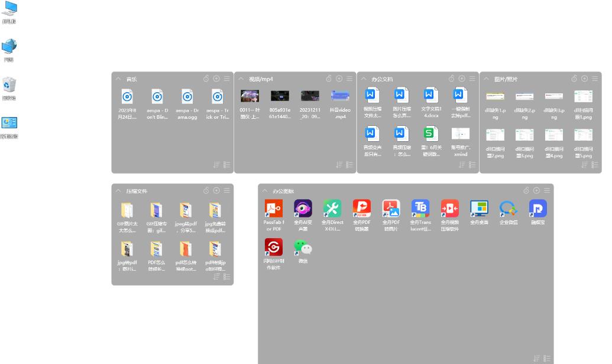The height and width of the screenshot is (364, 612).
Task: Add item to the 办公图标 panel
Action: [537, 190]
